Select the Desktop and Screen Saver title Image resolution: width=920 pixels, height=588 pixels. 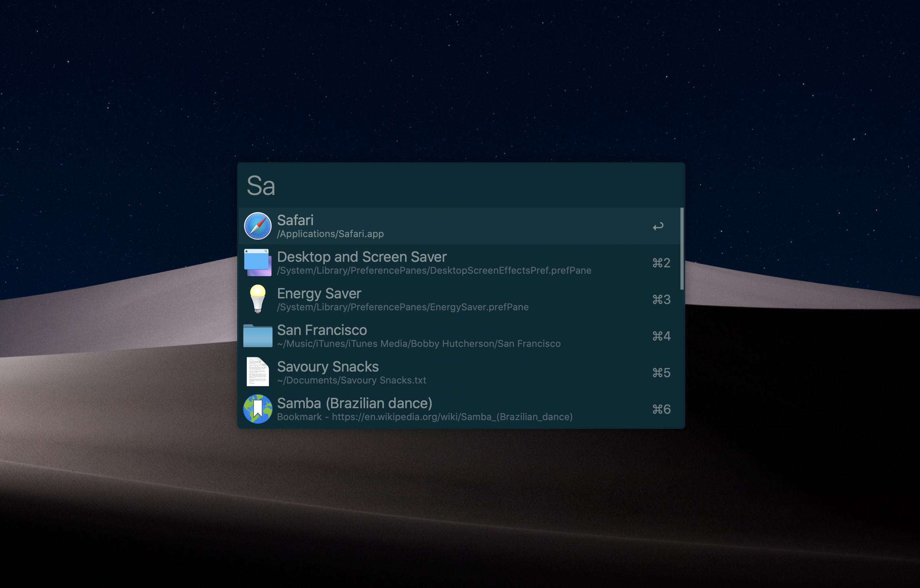[361, 257]
